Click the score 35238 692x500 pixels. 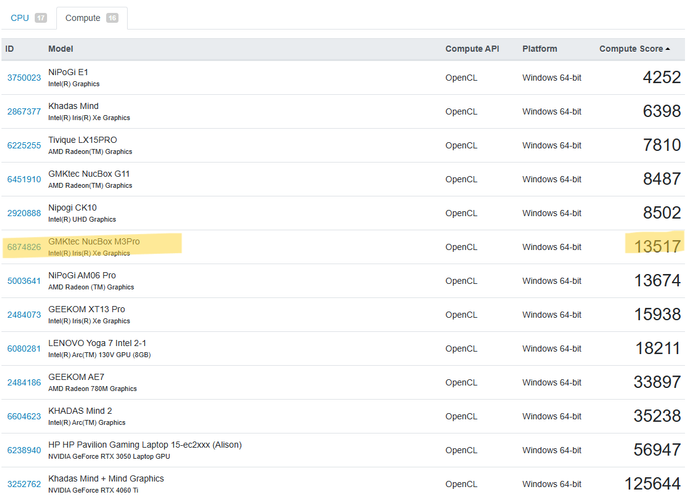(657, 416)
